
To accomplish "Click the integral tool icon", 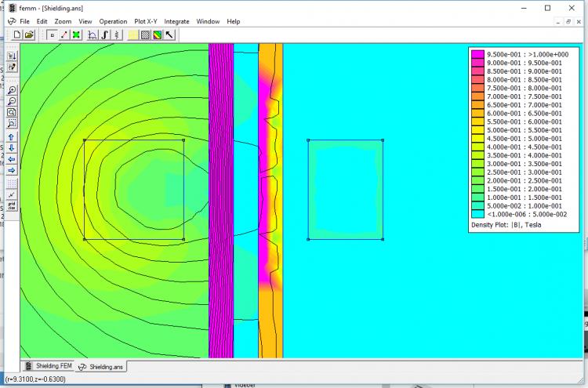I will [x=104, y=35].
